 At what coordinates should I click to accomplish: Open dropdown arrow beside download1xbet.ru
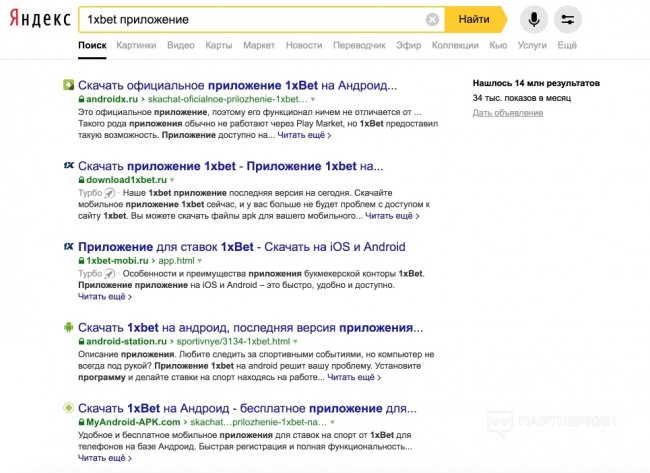point(171,180)
